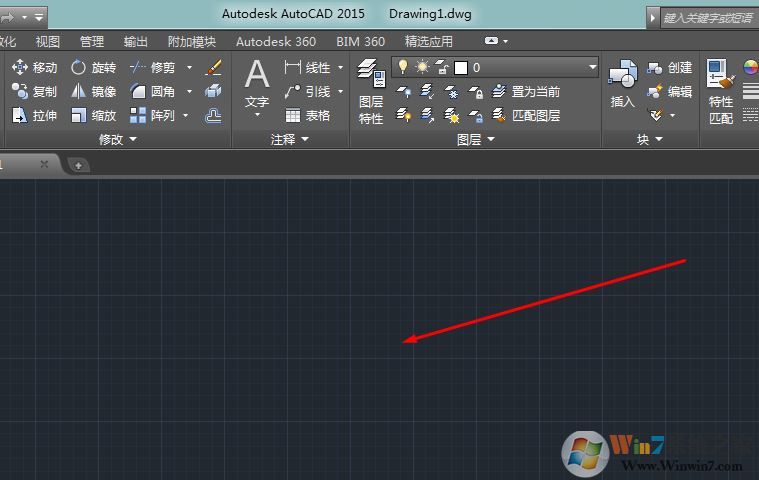Insert a Table (表格)
The height and width of the screenshot is (480, 759).
click(x=307, y=115)
